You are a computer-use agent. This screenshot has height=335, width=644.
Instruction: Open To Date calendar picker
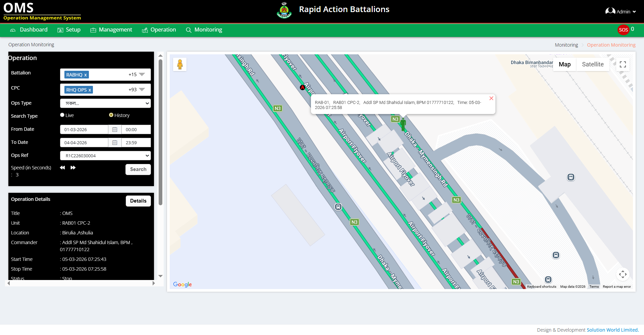[x=115, y=143]
